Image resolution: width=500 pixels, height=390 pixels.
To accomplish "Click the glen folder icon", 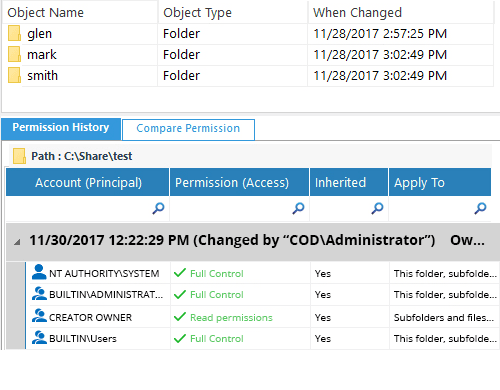I will coord(14,33).
